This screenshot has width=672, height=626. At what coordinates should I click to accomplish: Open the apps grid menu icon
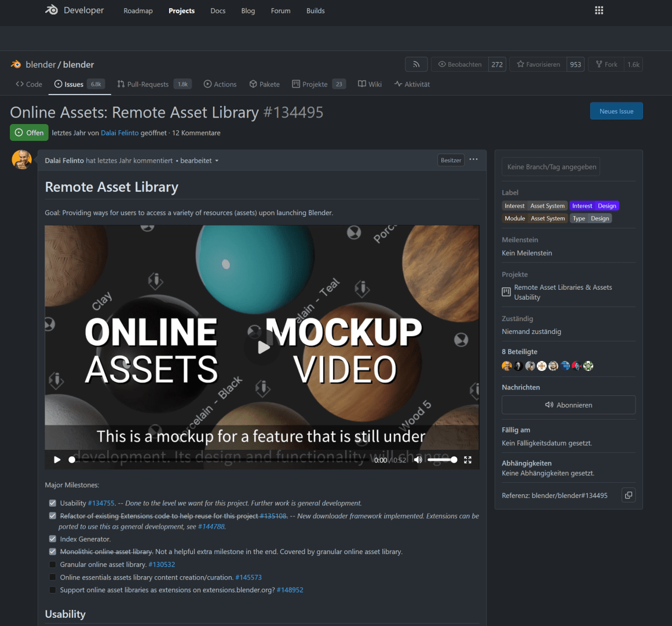[598, 10]
